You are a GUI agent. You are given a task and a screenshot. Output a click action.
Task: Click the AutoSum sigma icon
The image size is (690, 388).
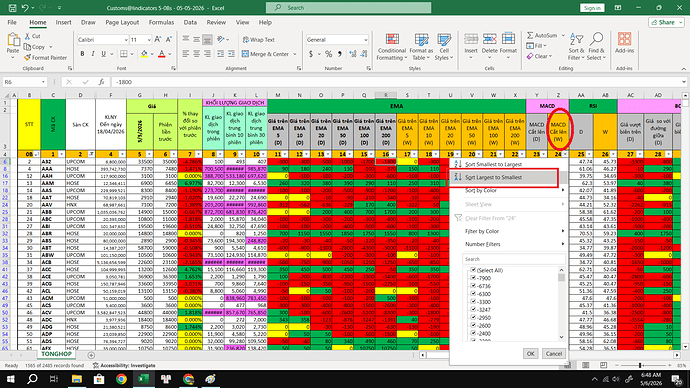[x=530, y=35]
